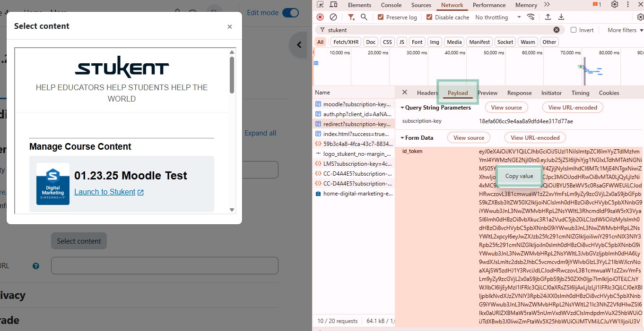This screenshot has width=644, height=331.
Task: Open the More filters dropdown
Action: 625,30
